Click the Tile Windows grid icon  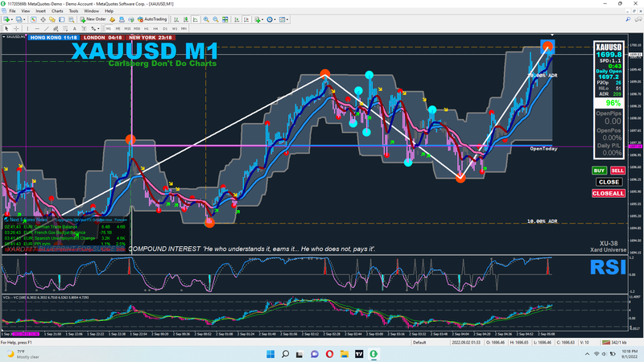coord(225,19)
